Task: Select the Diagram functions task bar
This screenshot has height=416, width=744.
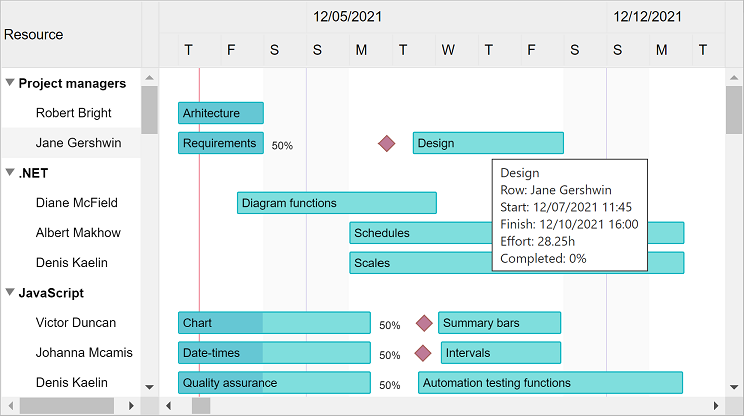Action: point(336,203)
